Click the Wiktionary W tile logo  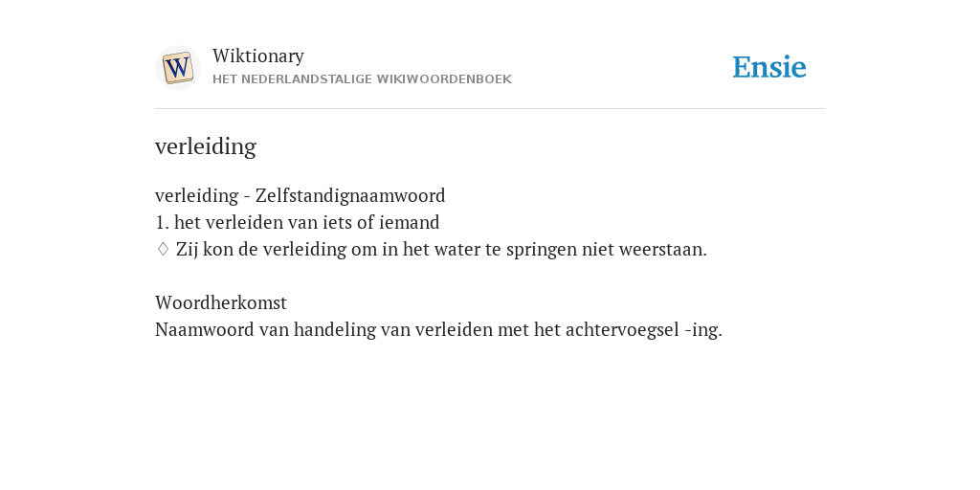click(x=177, y=68)
